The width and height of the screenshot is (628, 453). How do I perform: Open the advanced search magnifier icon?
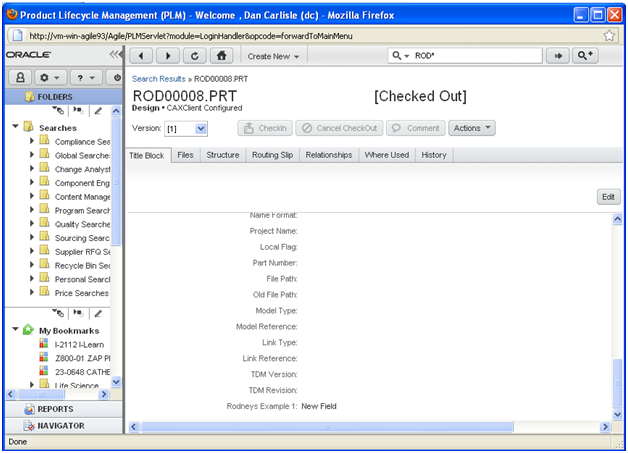[x=586, y=56]
